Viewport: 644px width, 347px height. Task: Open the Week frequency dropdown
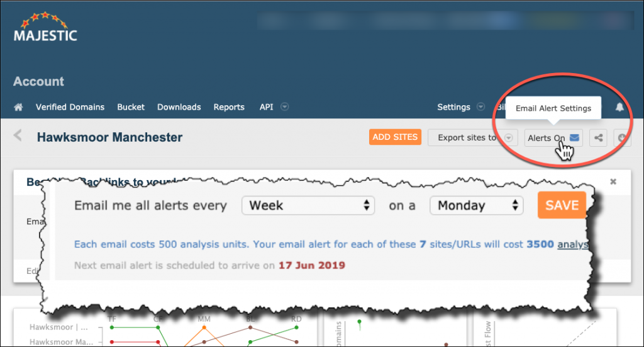[x=308, y=205]
